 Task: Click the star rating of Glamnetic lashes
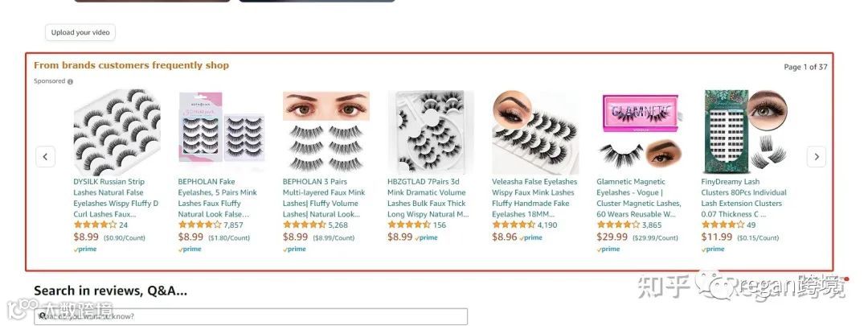[618, 225]
